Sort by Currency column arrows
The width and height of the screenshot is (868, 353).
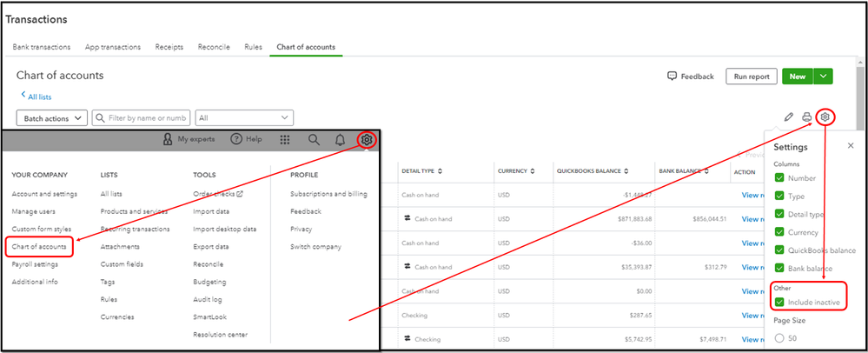click(x=533, y=171)
